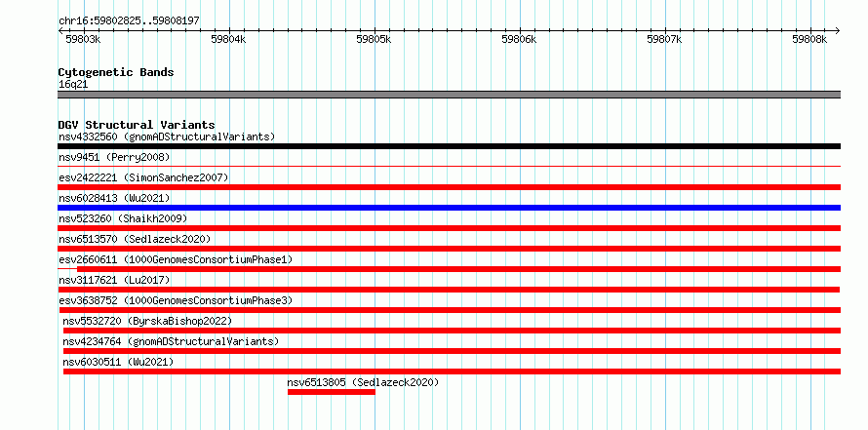Open nsv6513570 (Sedlazeck2020) label
This screenshot has height=430, width=868.
click(x=135, y=239)
